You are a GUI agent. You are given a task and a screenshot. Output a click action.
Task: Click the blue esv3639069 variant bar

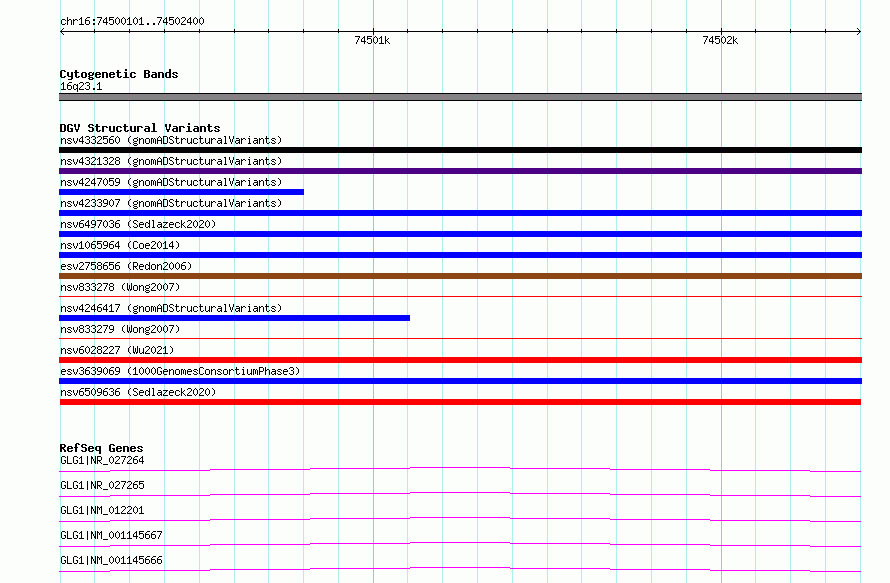pyautogui.click(x=460, y=381)
